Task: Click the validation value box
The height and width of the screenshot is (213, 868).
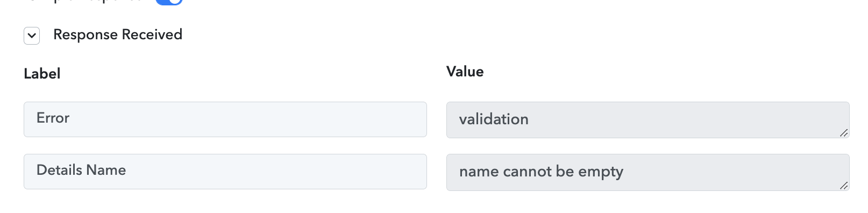Action: [x=648, y=120]
